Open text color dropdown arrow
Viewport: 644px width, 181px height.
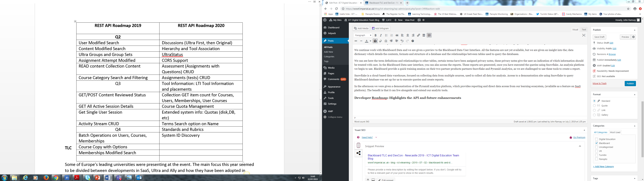(370, 41)
